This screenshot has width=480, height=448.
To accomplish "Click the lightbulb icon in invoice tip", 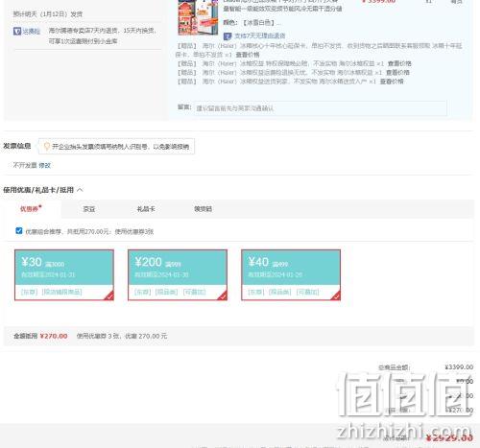I will point(47,147).
